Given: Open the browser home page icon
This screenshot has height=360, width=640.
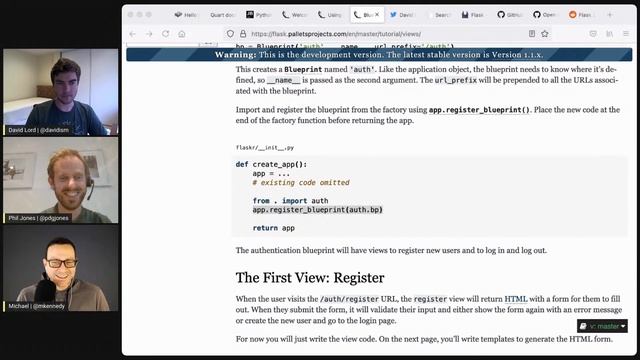Looking at the screenshot, I should click(x=182, y=34).
